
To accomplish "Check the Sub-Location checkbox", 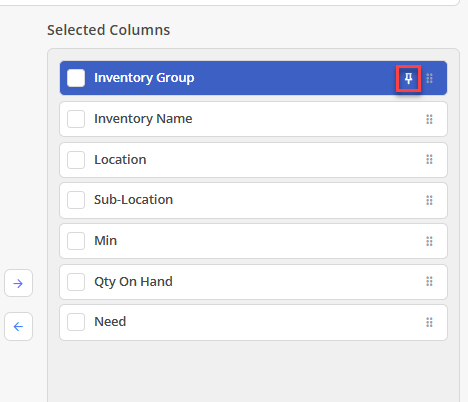I will (x=76, y=200).
